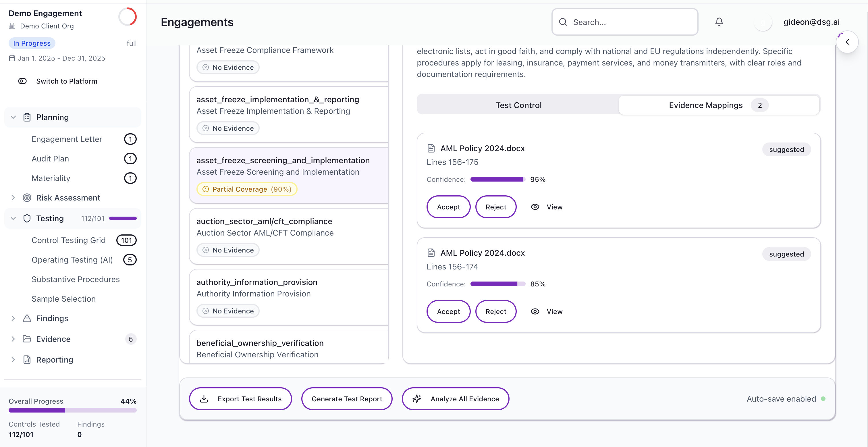
Task: Switch to the Evidence Mappings tab
Action: pyautogui.click(x=719, y=105)
